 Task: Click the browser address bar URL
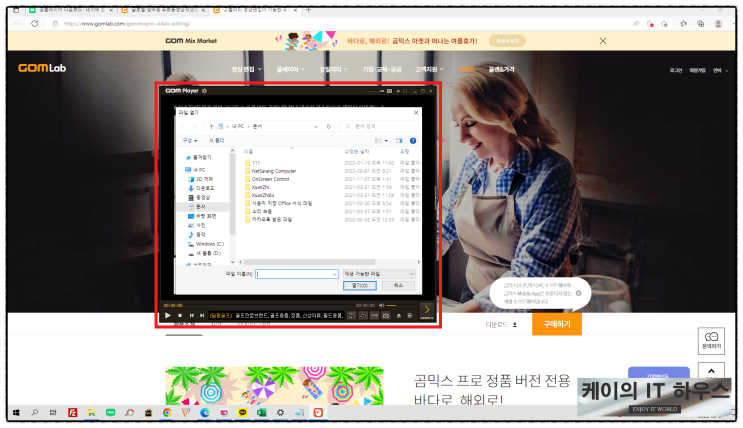(127, 24)
